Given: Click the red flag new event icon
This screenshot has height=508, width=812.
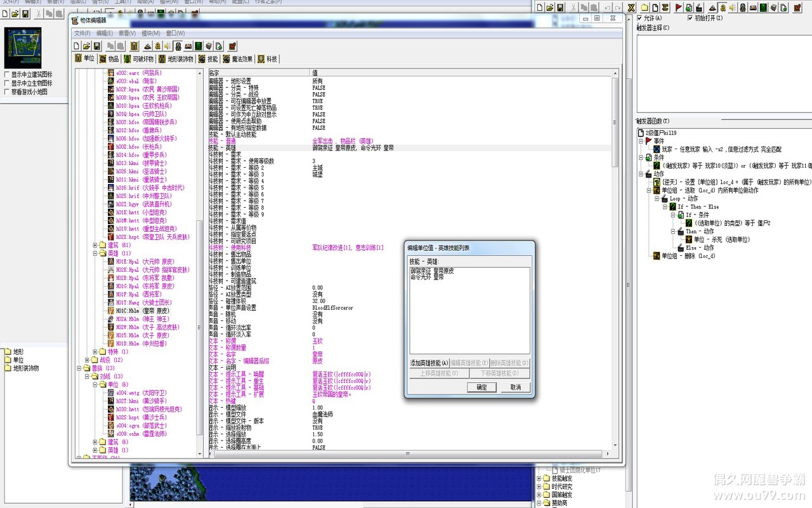Looking at the screenshot, I should [x=678, y=8].
